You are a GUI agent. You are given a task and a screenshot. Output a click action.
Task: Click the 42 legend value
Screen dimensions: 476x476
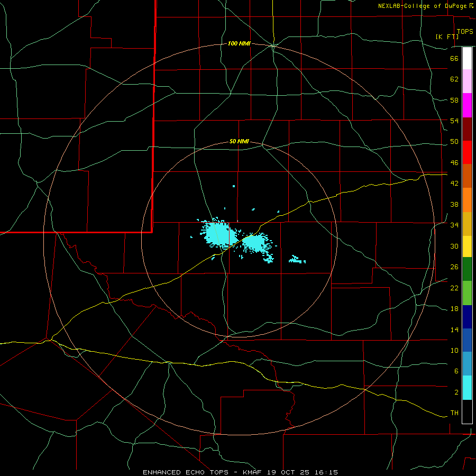[x=454, y=184]
